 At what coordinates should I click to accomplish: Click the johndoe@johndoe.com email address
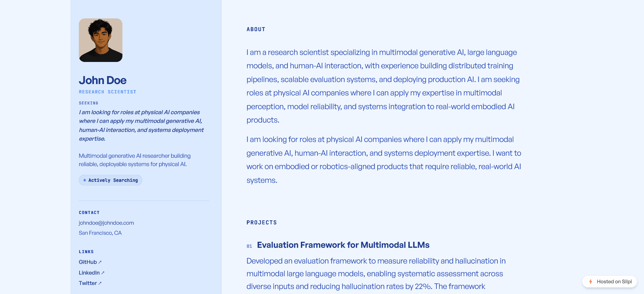tap(106, 223)
